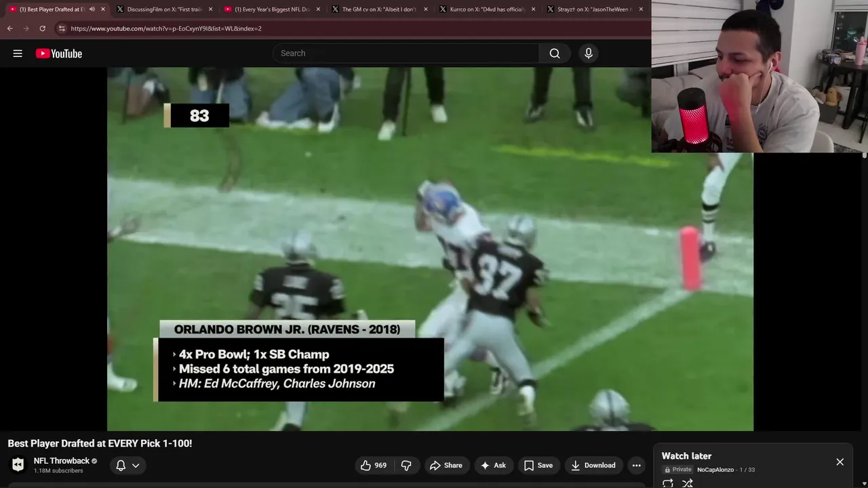Go to YouTube home via logo
This screenshot has width=868, height=488.
click(59, 54)
